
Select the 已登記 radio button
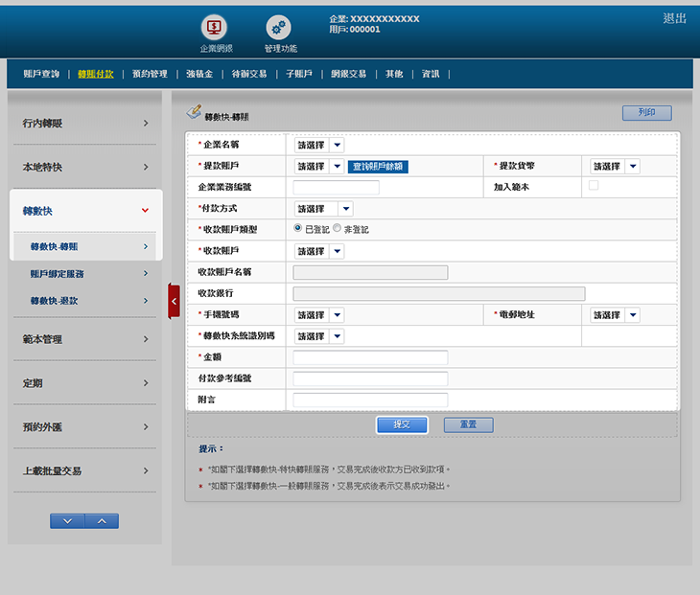pyautogui.click(x=298, y=229)
